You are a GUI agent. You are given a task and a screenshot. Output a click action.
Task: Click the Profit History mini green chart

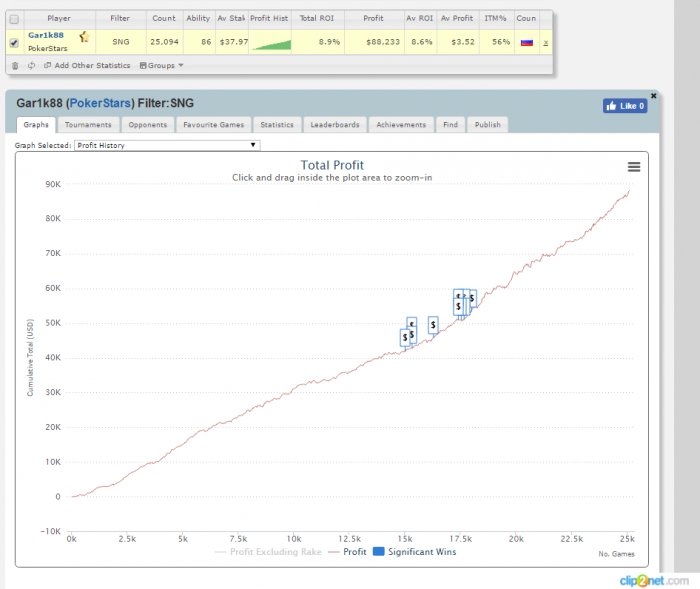[x=270, y=43]
